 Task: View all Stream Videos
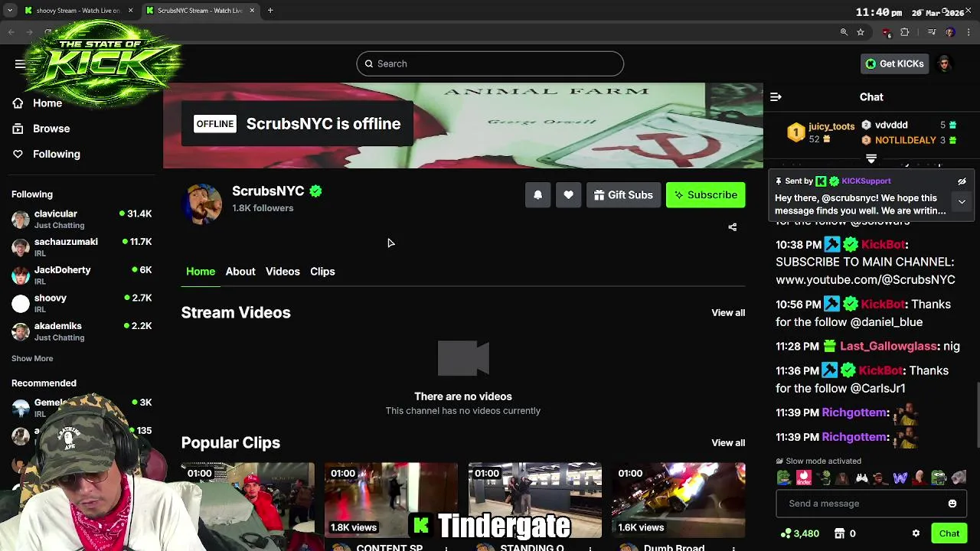(728, 312)
